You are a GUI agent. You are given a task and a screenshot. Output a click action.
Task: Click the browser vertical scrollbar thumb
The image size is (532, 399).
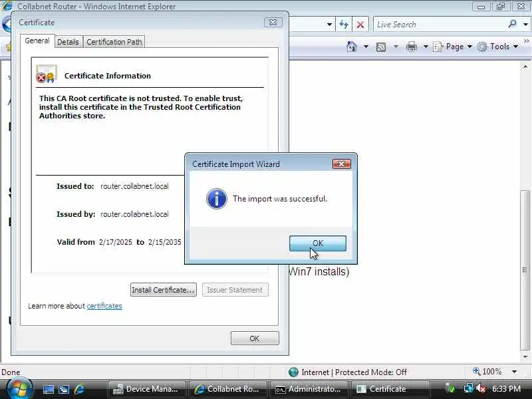tap(525, 270)
